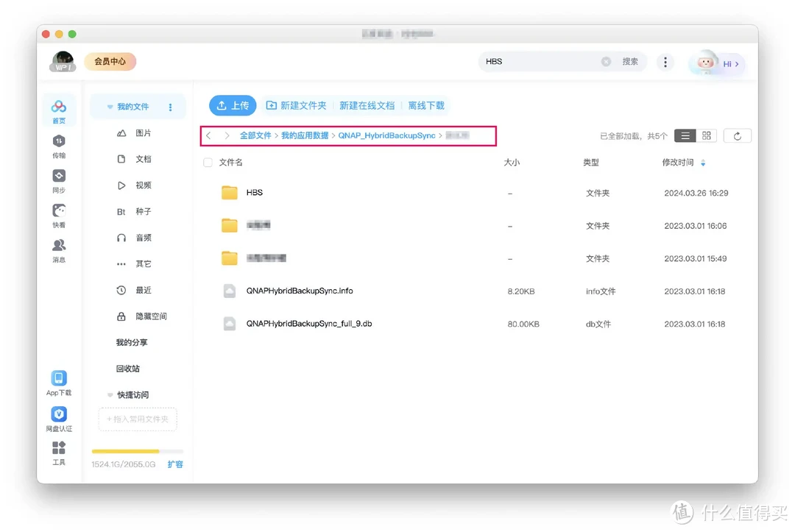Open 网盘认证 verification

[59, 418]
